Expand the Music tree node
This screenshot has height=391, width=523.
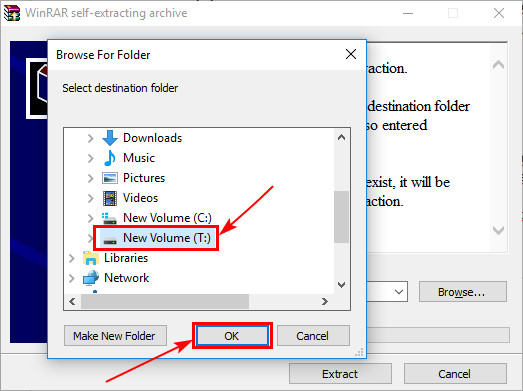click(x=90, y=158)
